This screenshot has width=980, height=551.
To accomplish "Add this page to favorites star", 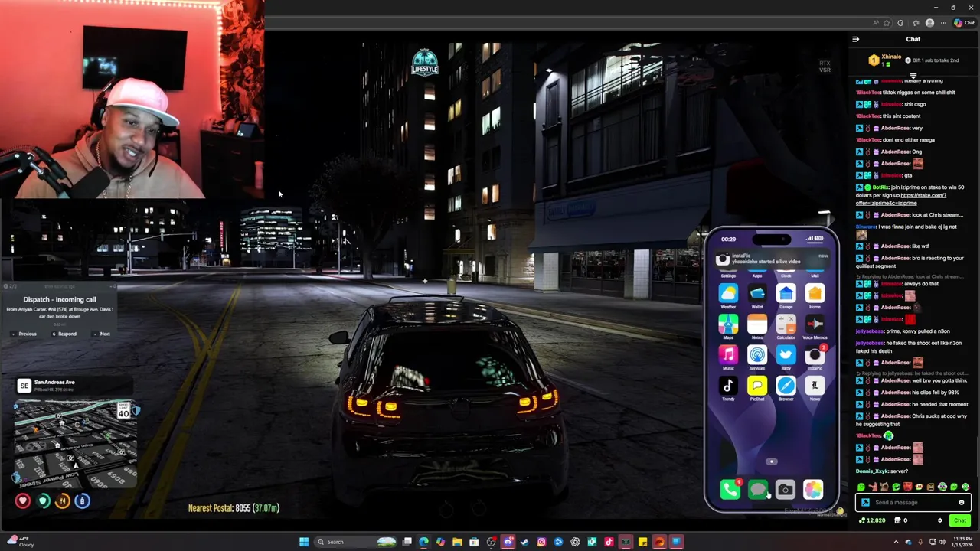I will (887, 23).
